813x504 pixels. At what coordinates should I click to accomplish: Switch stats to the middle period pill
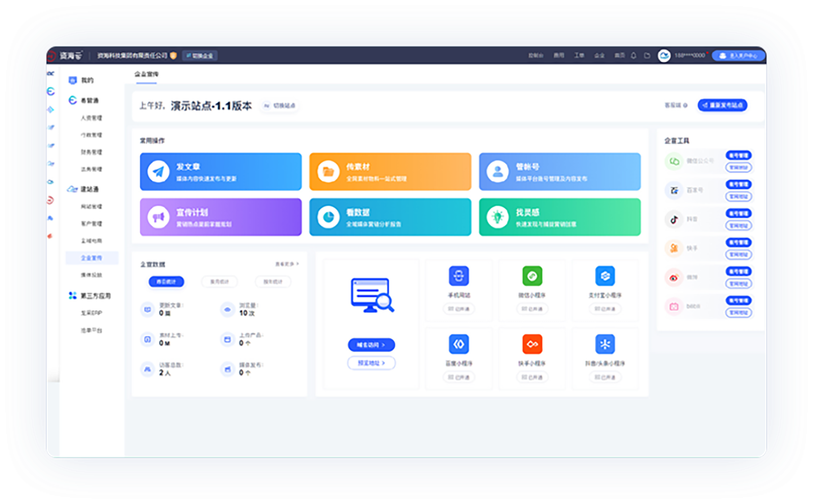[219, 282]
